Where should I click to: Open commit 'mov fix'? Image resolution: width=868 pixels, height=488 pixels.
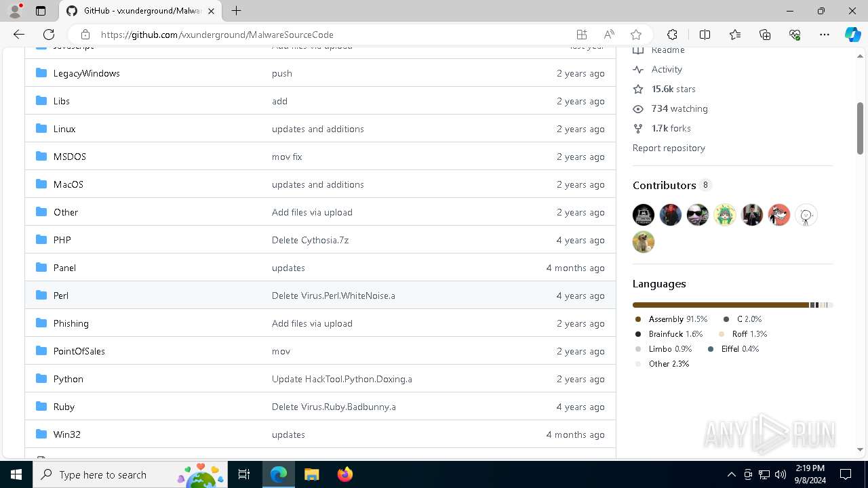point(287,157)
